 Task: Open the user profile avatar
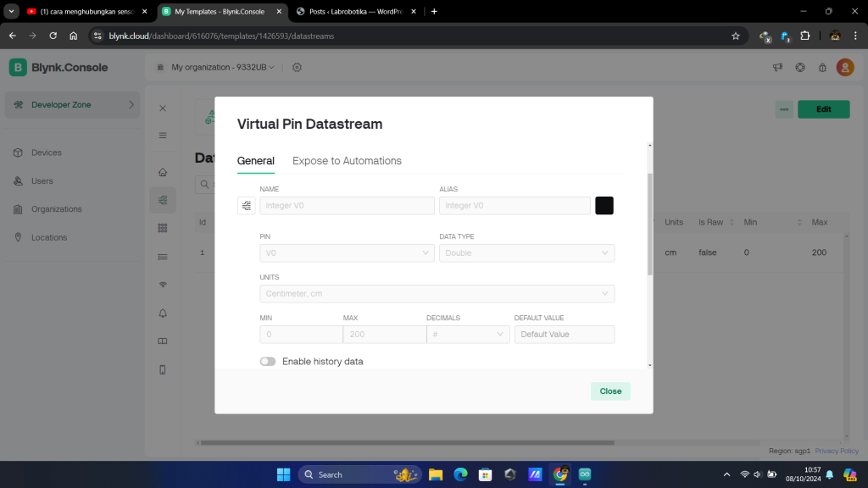(x=844, y=68)
